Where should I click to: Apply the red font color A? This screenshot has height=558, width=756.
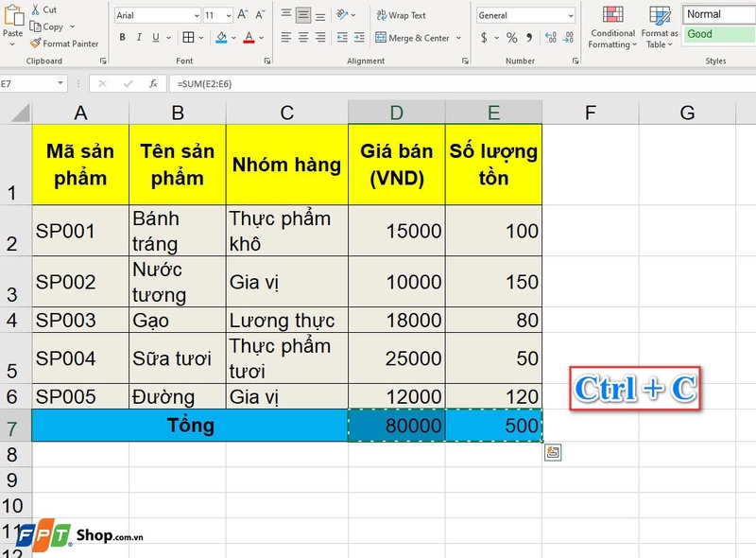click(249, 37)
